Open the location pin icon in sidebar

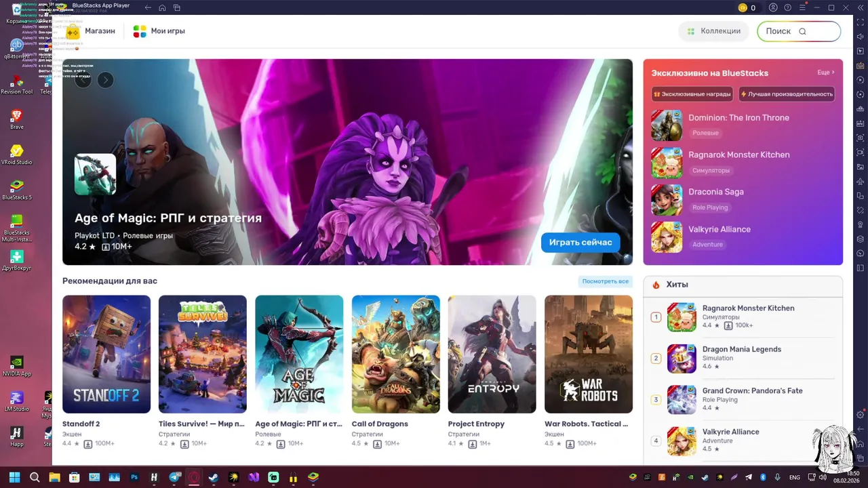pyautogui.click(x=861, y=224)
